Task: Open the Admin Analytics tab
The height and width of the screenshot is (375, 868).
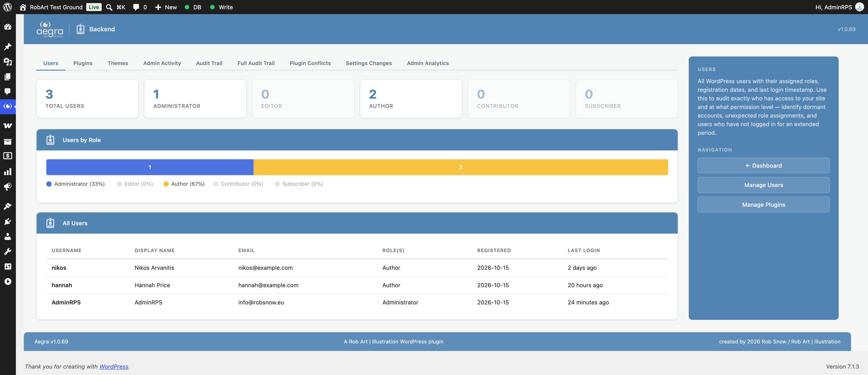Action: [428, 63]
